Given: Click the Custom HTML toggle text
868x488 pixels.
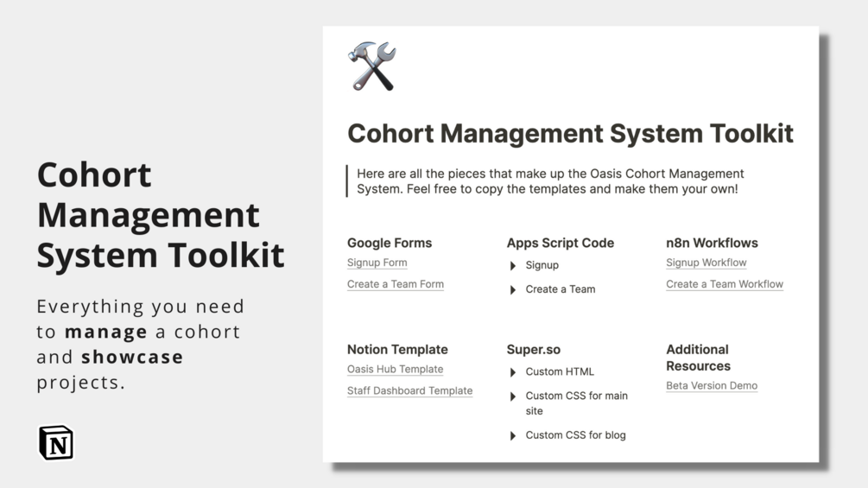Looking at the screenshot, I should 560,371.
